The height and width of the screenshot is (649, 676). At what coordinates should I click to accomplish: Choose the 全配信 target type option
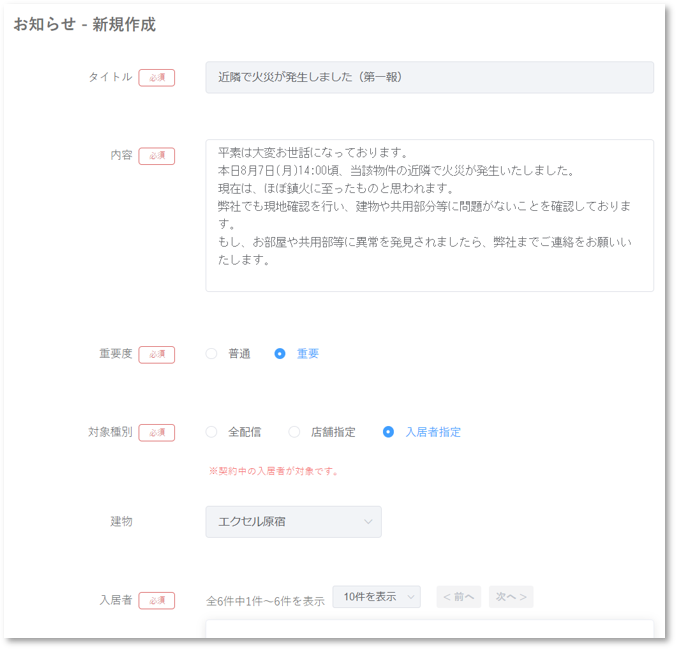coord(211,432)
